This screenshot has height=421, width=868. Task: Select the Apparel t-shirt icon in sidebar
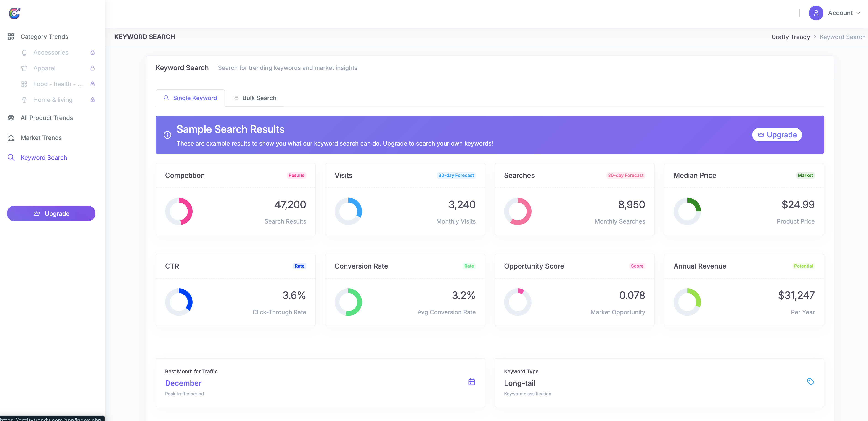tap(24, 68)
